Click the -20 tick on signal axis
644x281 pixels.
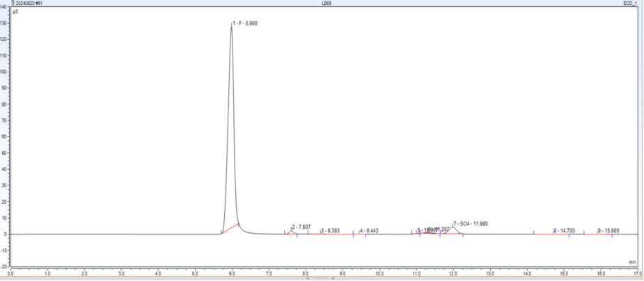(6, 266)
